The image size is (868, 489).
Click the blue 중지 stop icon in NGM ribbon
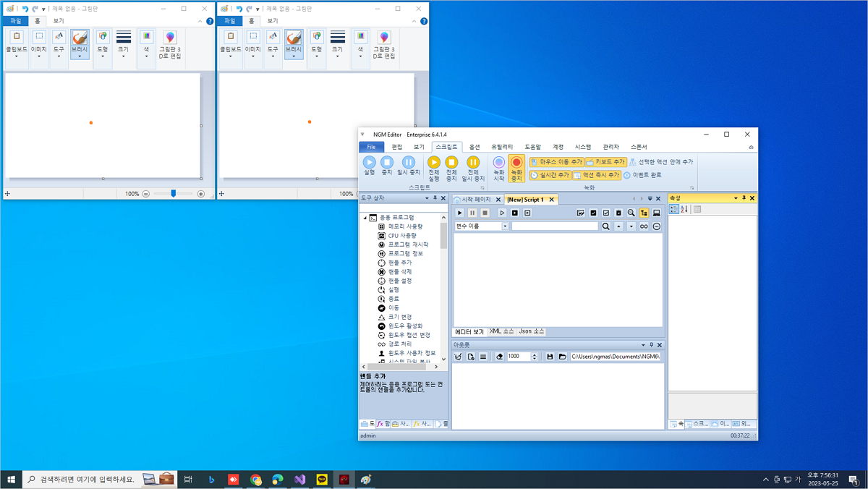point(386,163)
